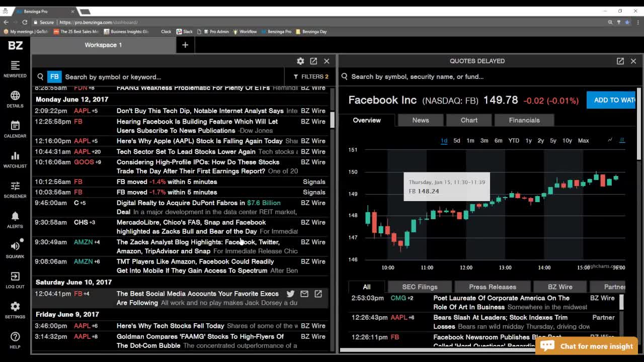Pop out the quotes panel
The image size is (644, 362).
point(620,61)
